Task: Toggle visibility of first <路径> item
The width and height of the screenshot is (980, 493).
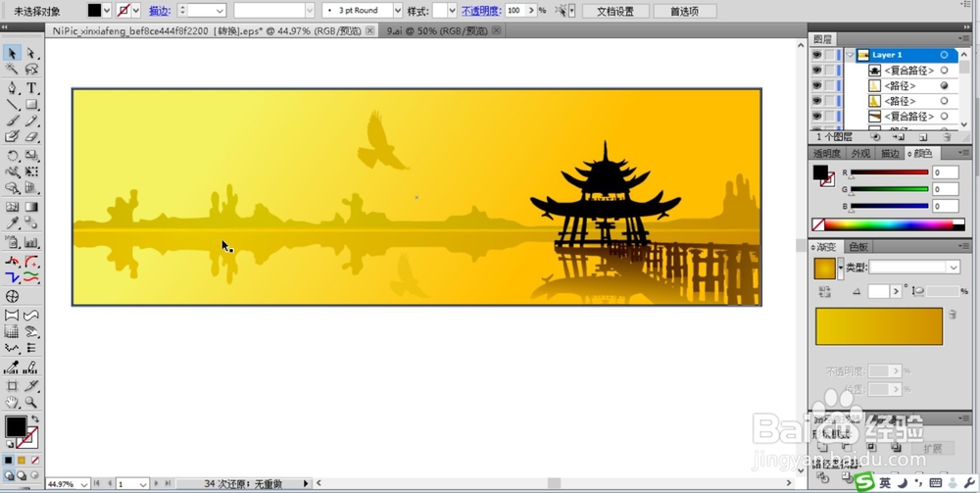Action: coord(817,85)
